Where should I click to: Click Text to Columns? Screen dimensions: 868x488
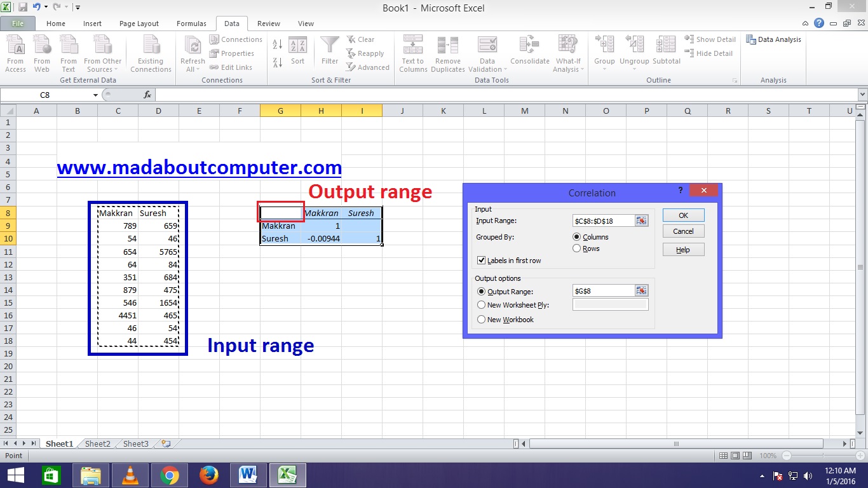(413, 54)
